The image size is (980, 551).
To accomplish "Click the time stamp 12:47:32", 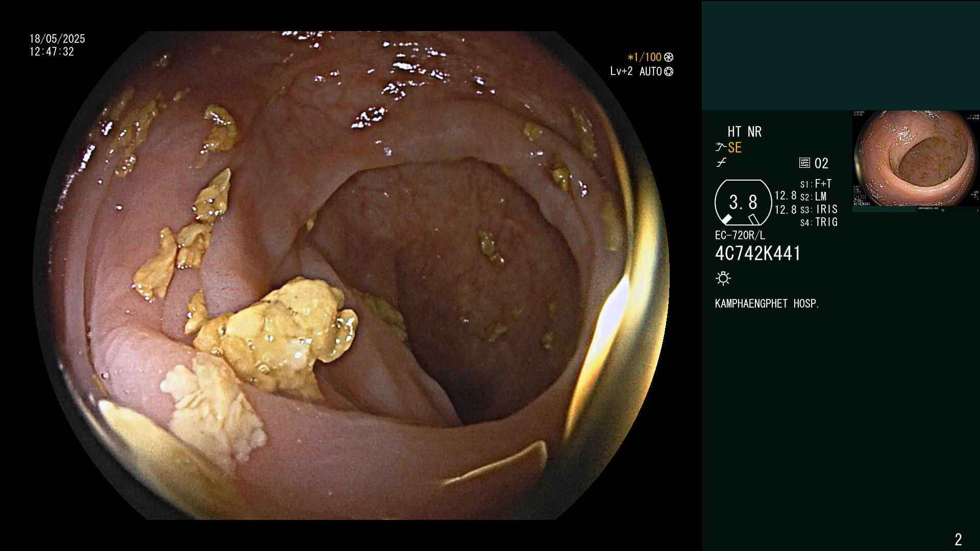I will click(x=52, y=52).
